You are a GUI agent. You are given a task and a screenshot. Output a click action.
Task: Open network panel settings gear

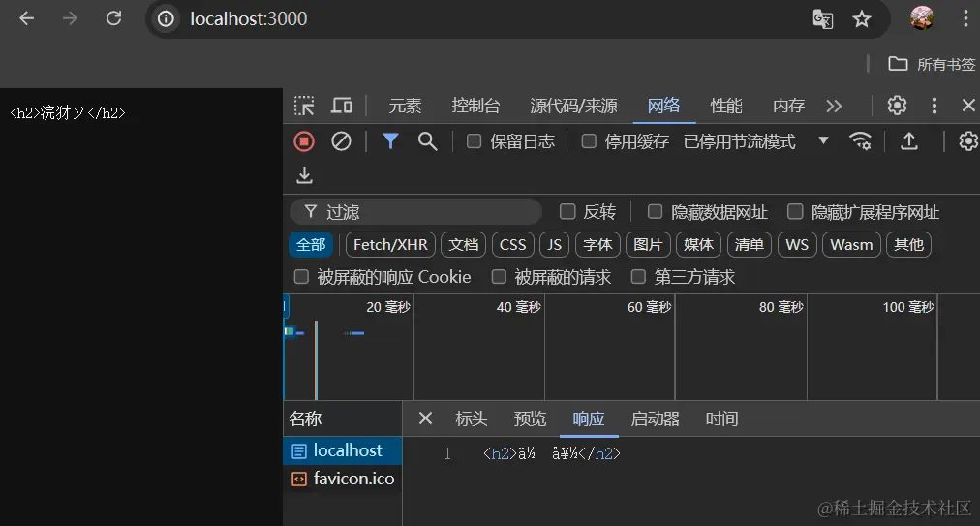click(x=968, y=141)
